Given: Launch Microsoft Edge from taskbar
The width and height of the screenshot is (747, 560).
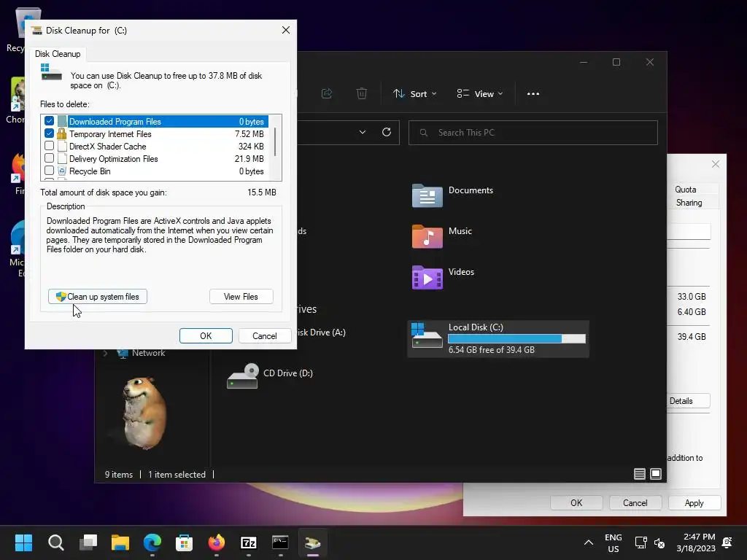Looking at the screenshot, I should (x=152, y=542).
